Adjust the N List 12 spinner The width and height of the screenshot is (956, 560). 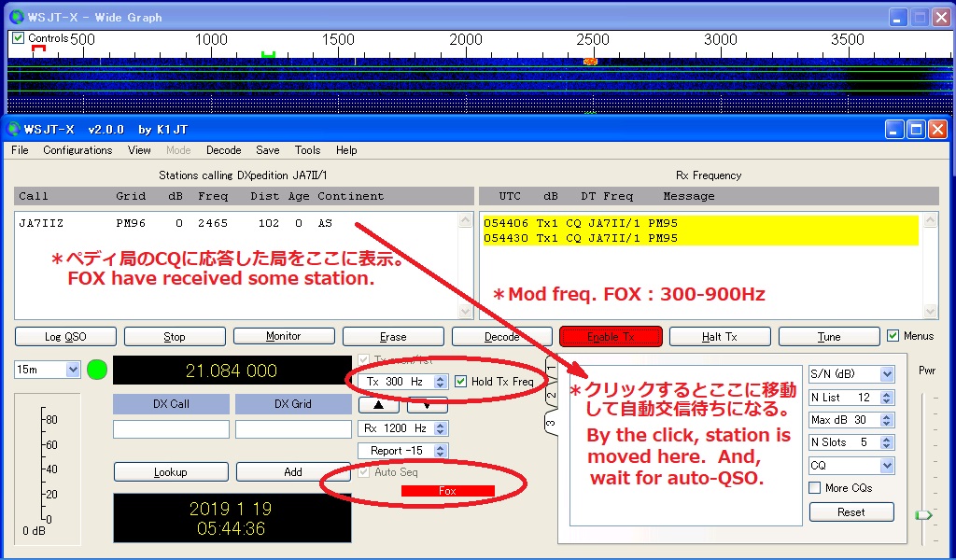pos(887,398)
